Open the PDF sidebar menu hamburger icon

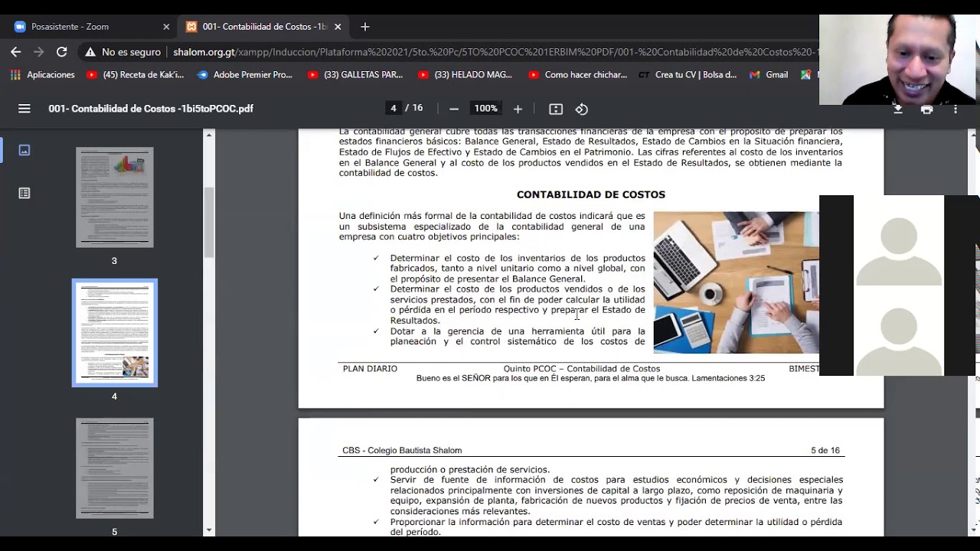[x=24, y=109]
